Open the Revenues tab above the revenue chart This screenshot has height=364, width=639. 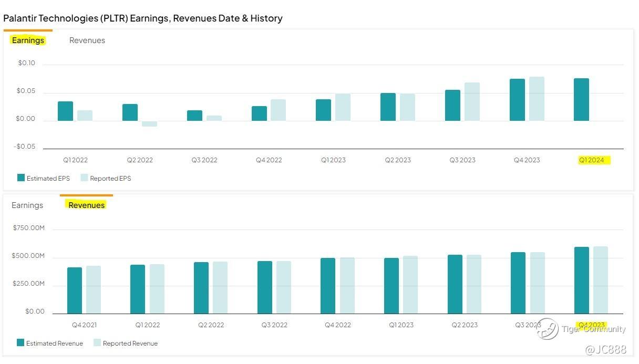click(x=87, y=205)
